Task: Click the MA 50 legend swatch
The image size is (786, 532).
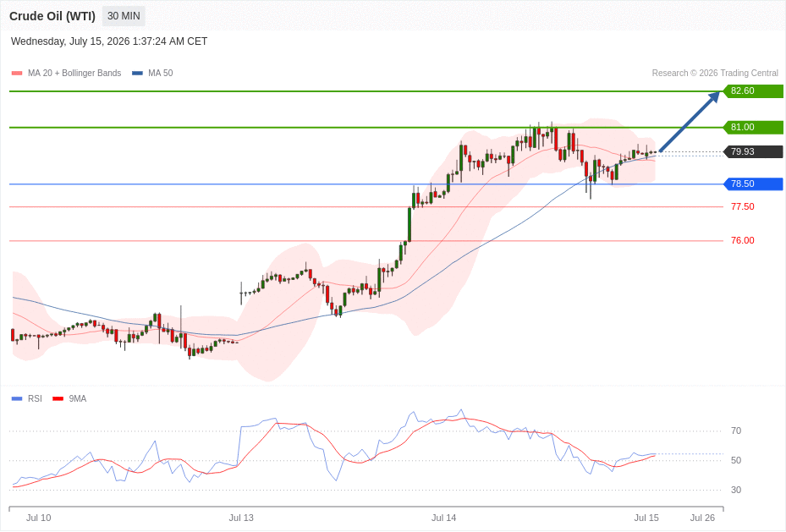Action: coord(137,73)
